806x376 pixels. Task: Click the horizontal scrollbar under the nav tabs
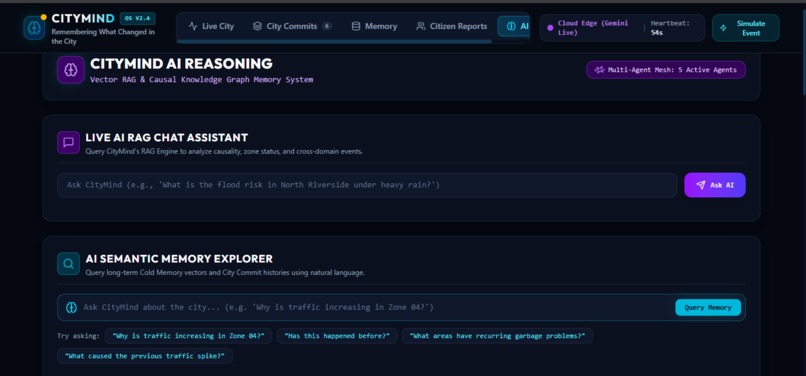(334, 42)
